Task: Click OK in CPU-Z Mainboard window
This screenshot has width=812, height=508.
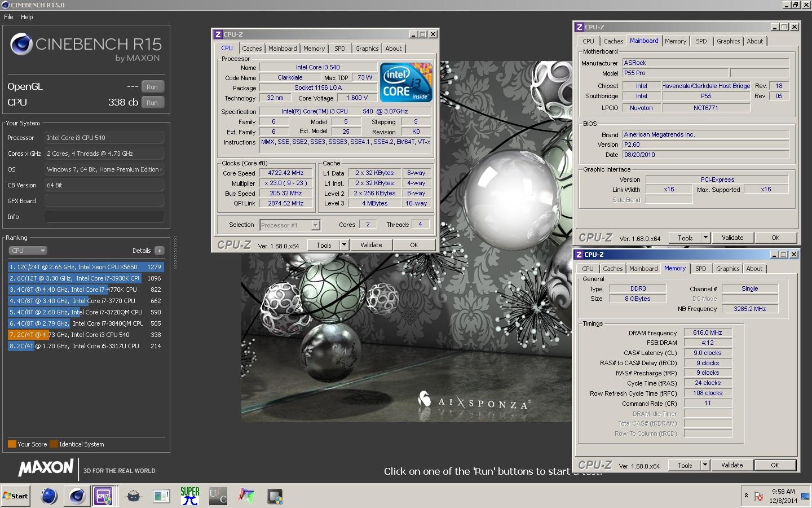Action: pyautogui.click(x=775, y=238)
